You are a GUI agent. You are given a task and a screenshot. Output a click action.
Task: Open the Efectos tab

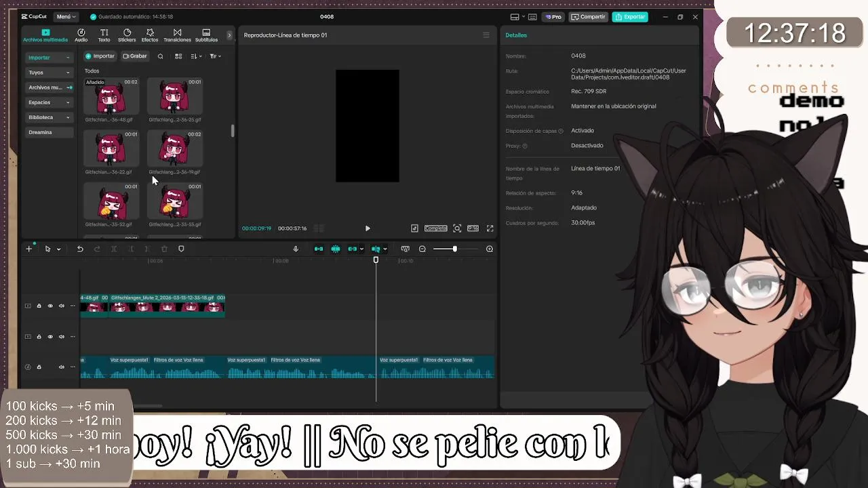click(150, 35)
